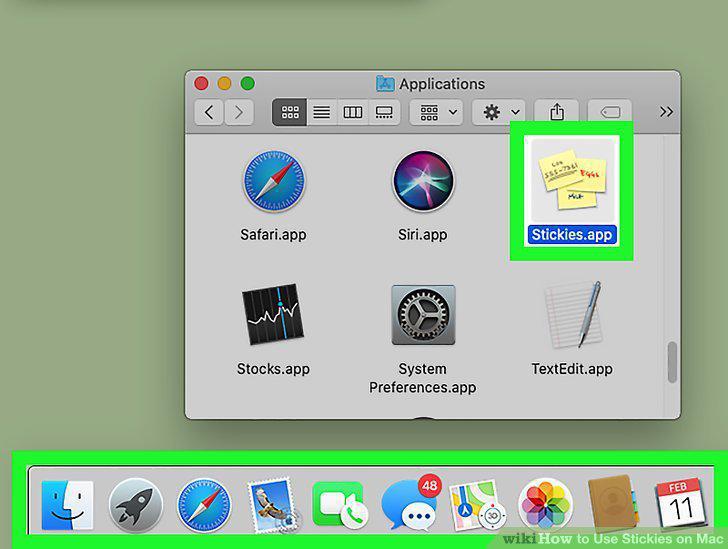The height and width of the screenshot is (549, 728).
Task: Zoom the Applications window with green button
Action: 247,84
